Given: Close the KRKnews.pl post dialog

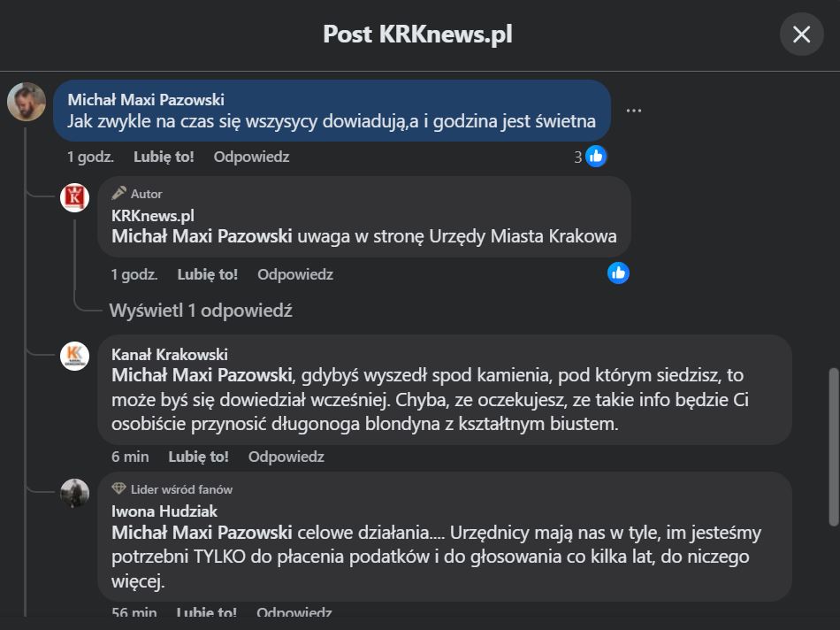Looking at the screenshot, I should 801,35.
